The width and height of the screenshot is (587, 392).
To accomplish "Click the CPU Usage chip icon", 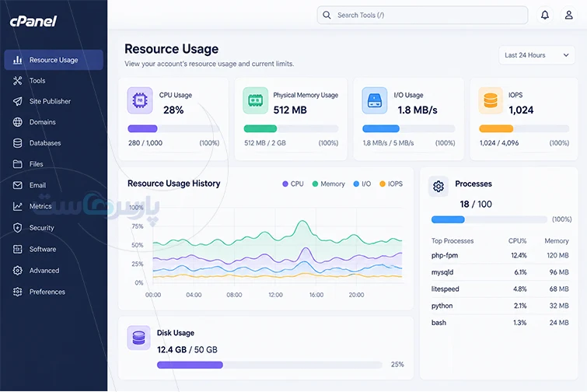I will click(x=140, y=100).
